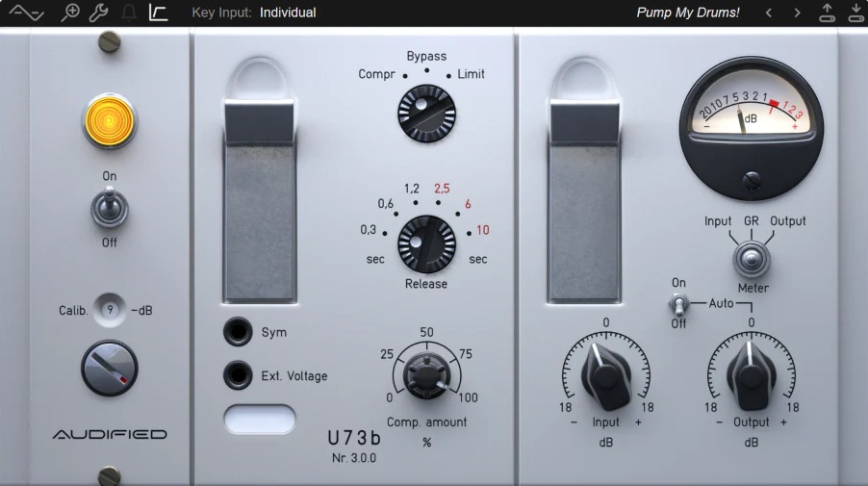Screen dimensions: 868x486
Task: Click the 50 mark on Comp. amount
Action: (426, 332)
